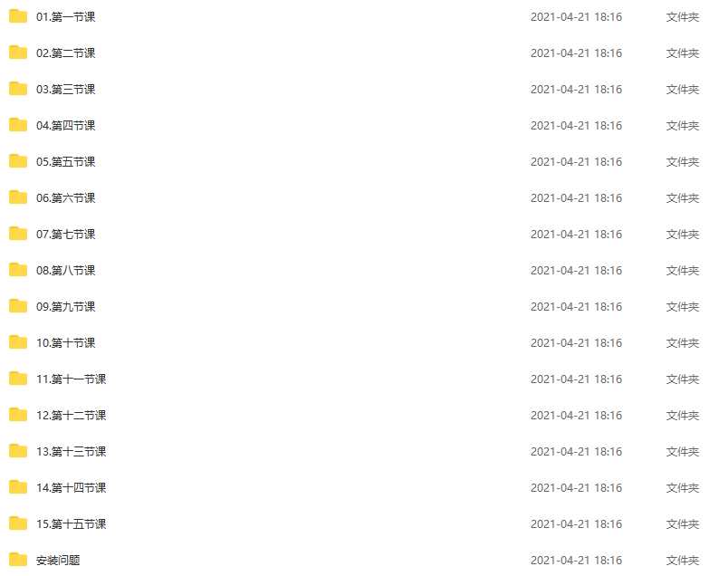The image size is (728, 576).
Task: Select 12.第十二节课 folder label
Action: 72,416
